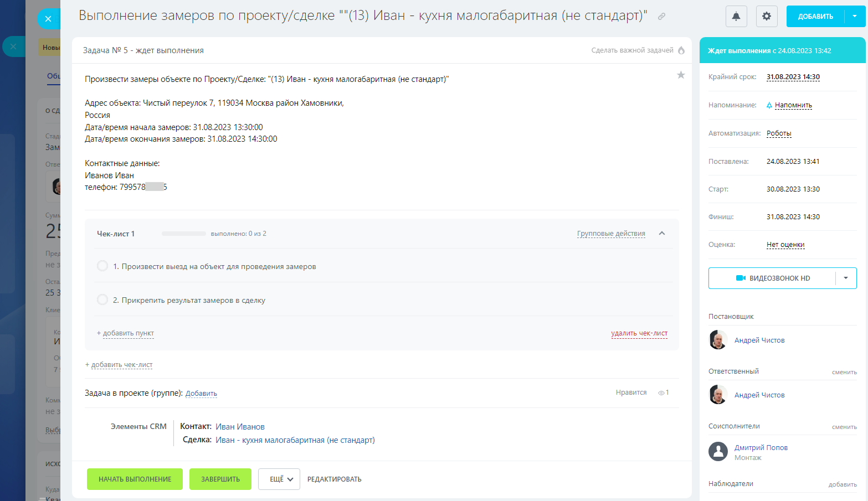
Task: Mark task as favorite with star
Action: [x=681, y=75]
